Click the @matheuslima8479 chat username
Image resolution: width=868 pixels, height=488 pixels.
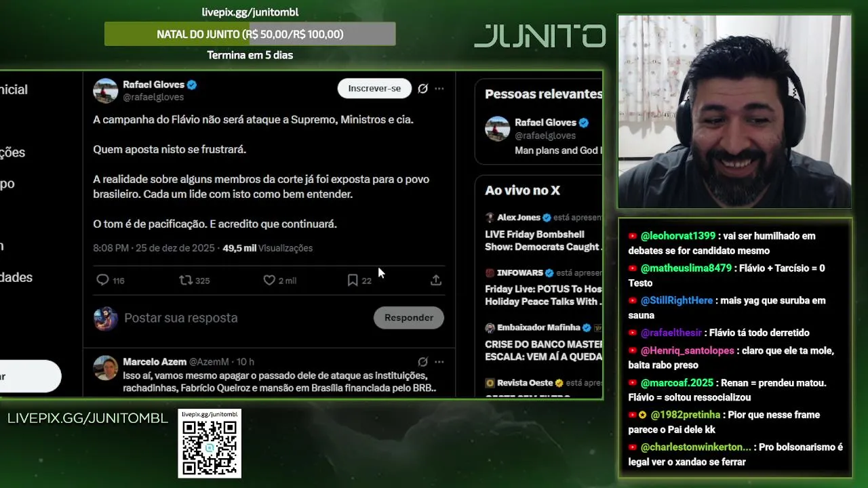point(686,268)
